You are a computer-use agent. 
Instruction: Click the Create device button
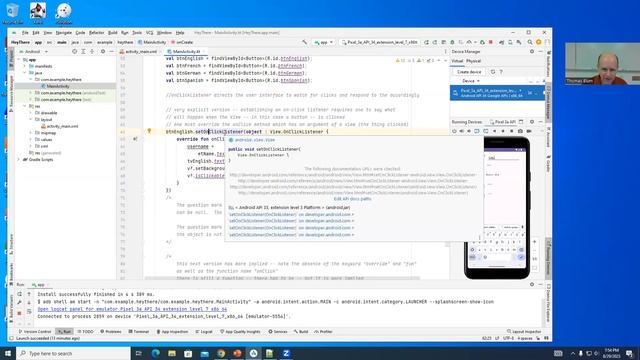point(469,72)
